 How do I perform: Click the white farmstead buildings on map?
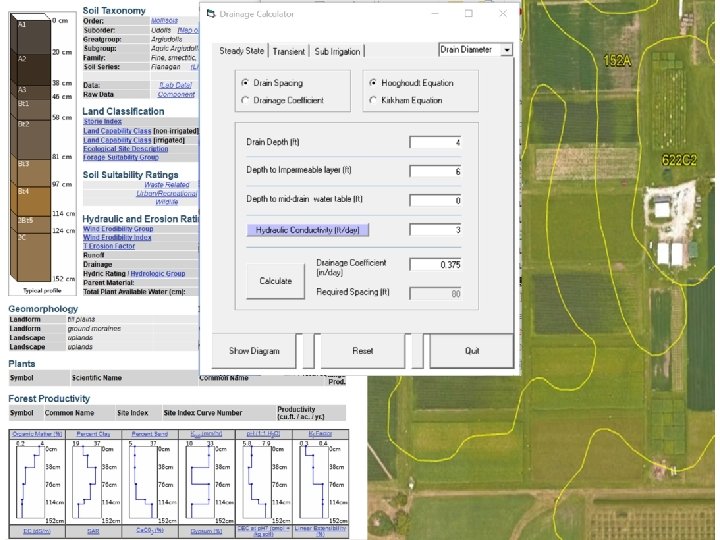click(663, 210)
